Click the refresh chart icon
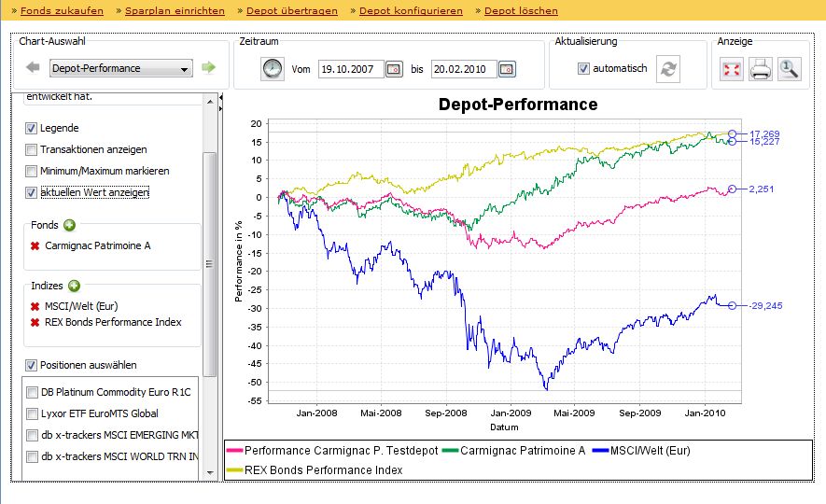This screenshot has height=504, width=826. (668, 69)
